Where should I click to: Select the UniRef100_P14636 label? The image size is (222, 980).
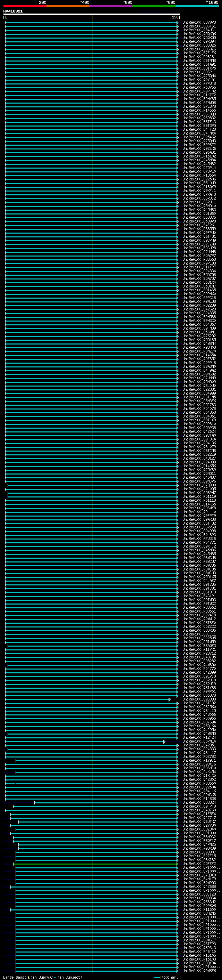(199, 799)
